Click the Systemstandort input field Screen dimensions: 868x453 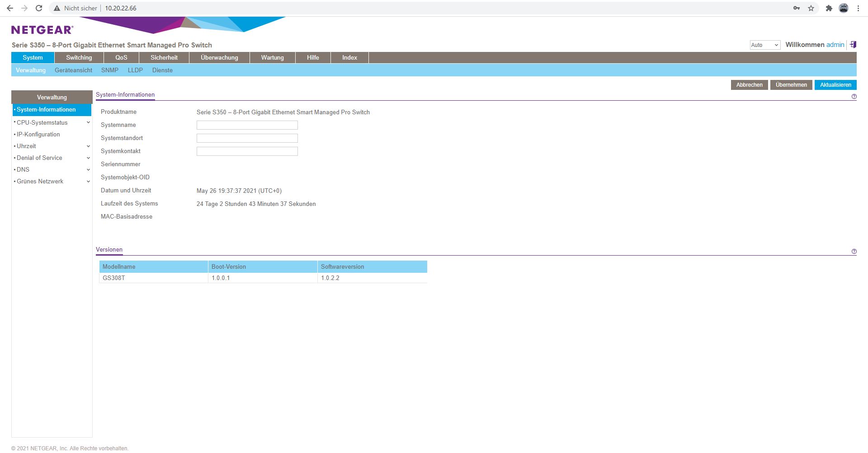coord(247,138)
